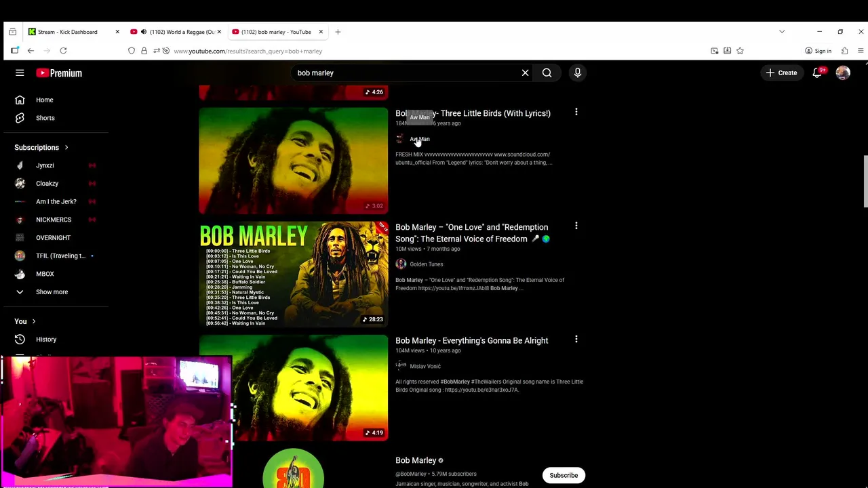Open more options for Everything's Gonna Be Alright
Image resolution: width=868 pixels, height=488 pixels.
click(x=576, y=340)
